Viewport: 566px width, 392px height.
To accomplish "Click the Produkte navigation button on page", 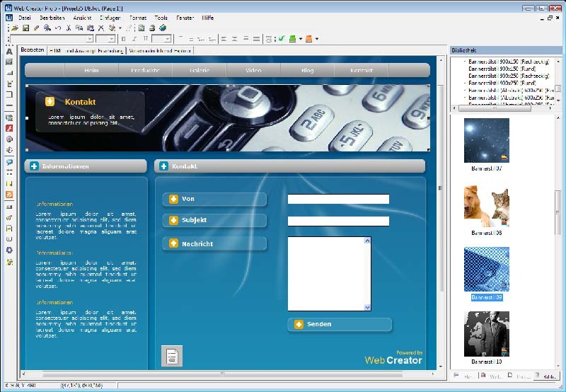I will point(145,70).
